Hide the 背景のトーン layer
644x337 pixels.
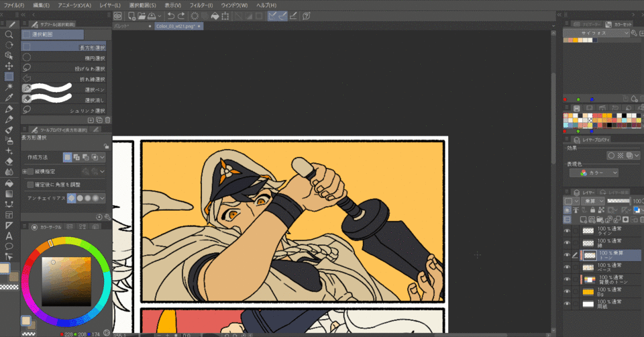[x=568, y=279]
